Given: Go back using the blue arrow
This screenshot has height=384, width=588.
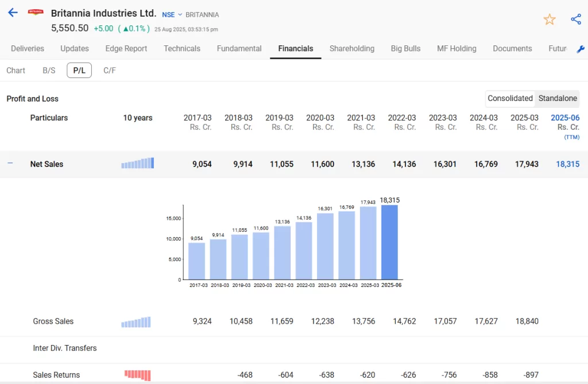Looking at the screenshot, I should point(13,13).
